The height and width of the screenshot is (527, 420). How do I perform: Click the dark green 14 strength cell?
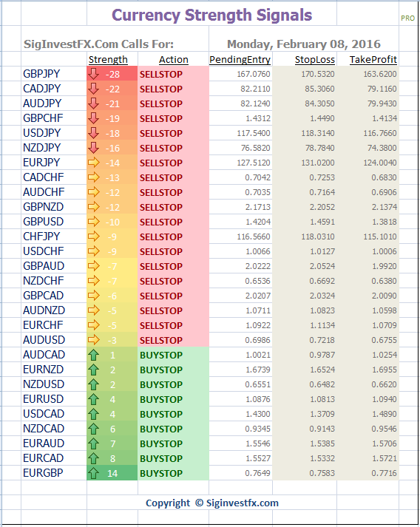point(112,473)
